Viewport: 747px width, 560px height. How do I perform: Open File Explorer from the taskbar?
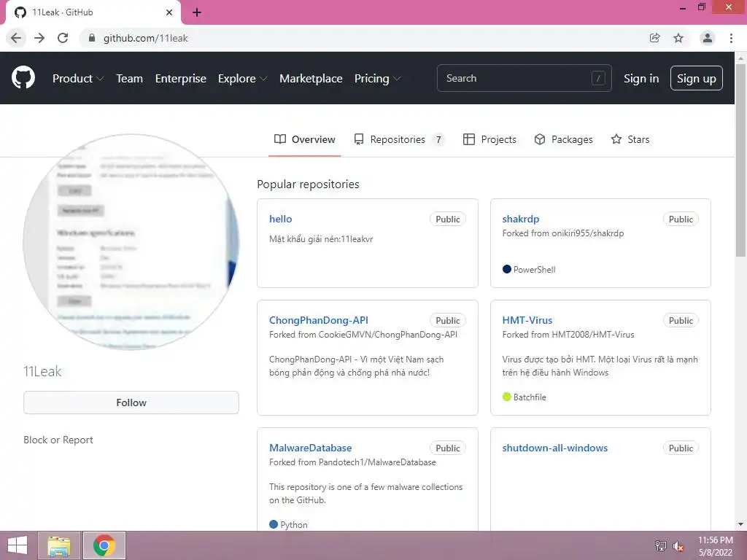59,545
